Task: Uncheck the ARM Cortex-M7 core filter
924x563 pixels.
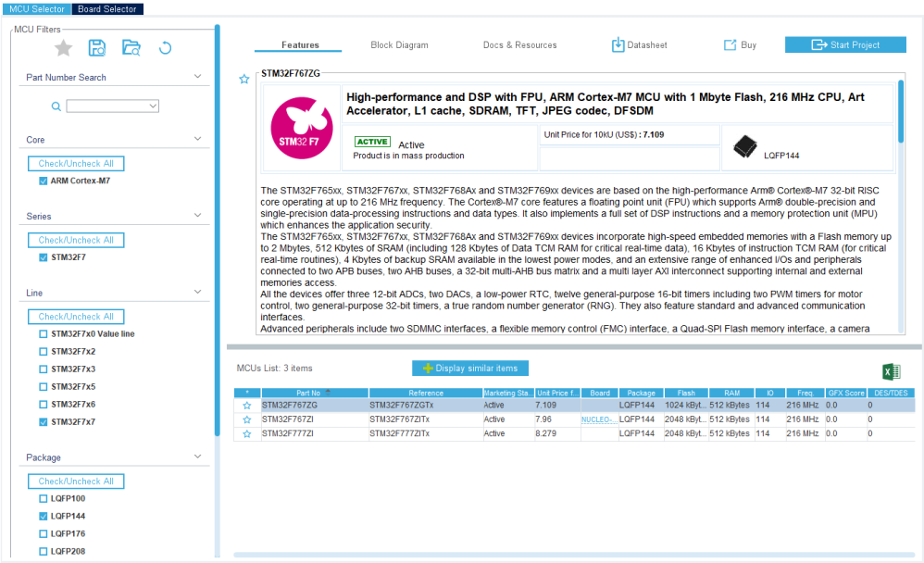Action: coord(43,181)
